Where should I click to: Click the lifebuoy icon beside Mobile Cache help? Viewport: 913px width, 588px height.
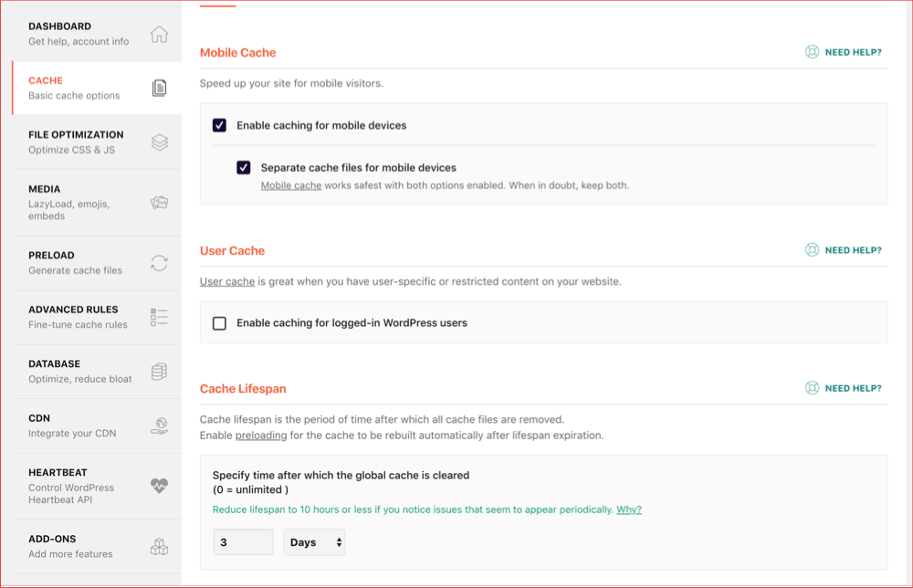pyautogui.click(x=812, y=52)
